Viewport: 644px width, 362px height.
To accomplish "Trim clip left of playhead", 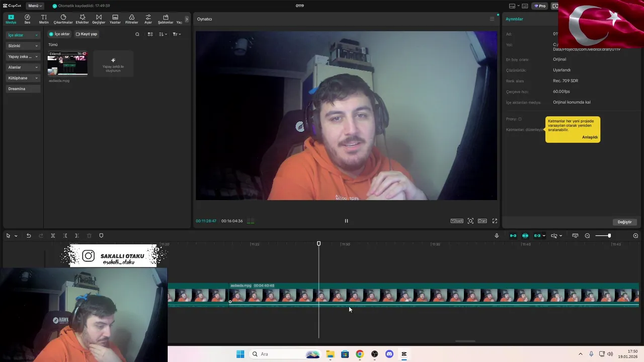I will click(x=65, y=236).
